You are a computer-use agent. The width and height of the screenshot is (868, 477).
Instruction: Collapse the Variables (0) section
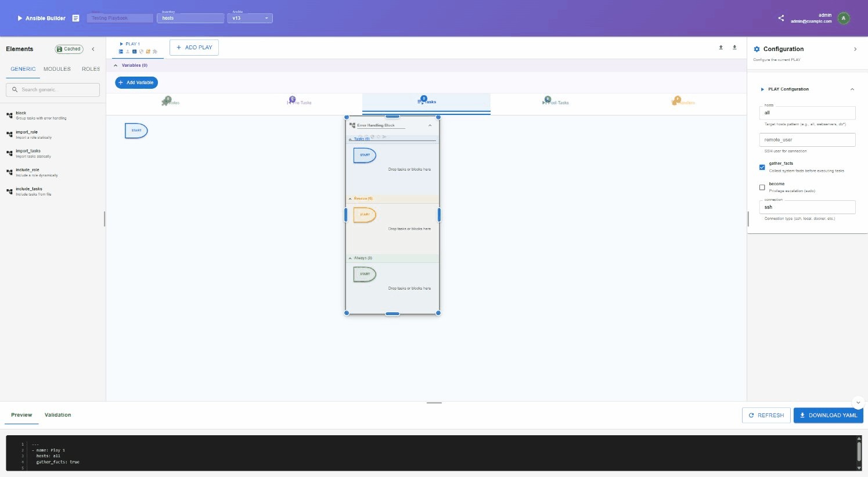[x=116, y=66]
